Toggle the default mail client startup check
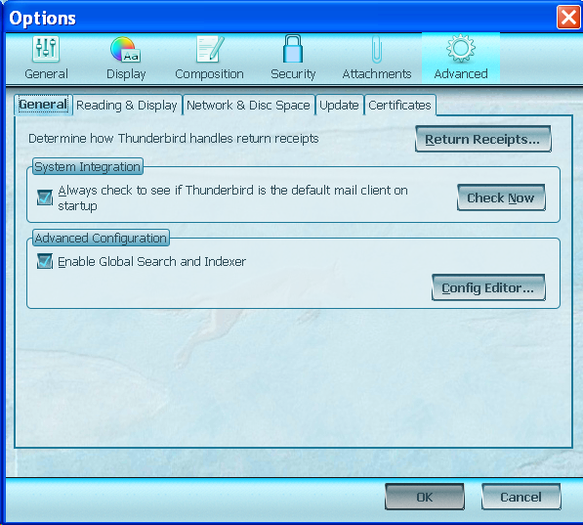The image size is (583, 525). point(45,197)
